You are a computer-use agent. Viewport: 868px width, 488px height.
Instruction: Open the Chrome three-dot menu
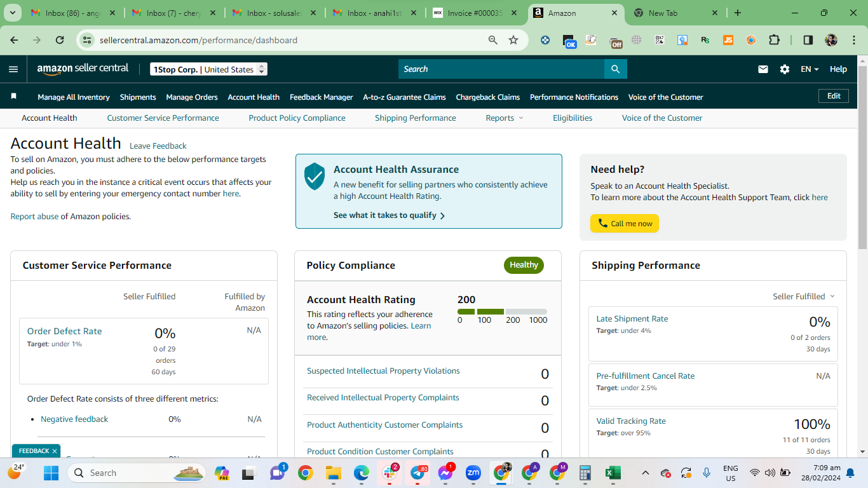(853, 40)
